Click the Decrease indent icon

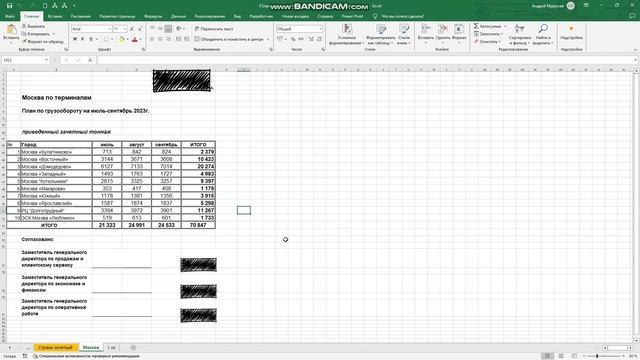[x=178, y=39]
